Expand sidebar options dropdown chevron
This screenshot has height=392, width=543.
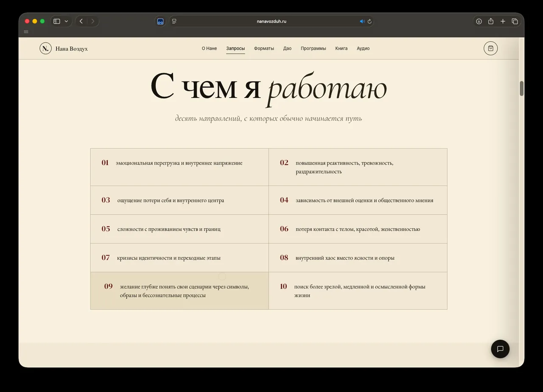click(x=66, y=21)
